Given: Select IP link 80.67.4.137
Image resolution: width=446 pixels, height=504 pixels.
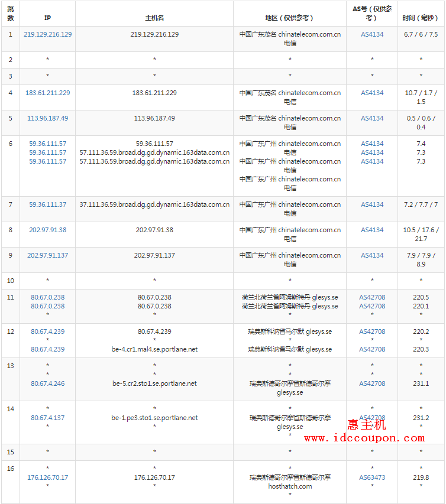Looking at the screenshot, I should [47, 418].
